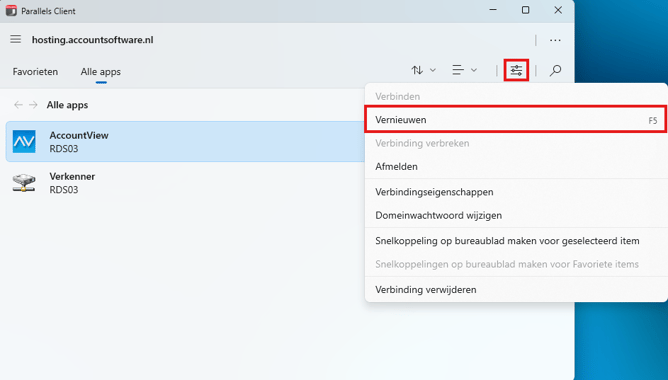Choose Afmelden from the menu
668x380 pixels.
(516, 167)
